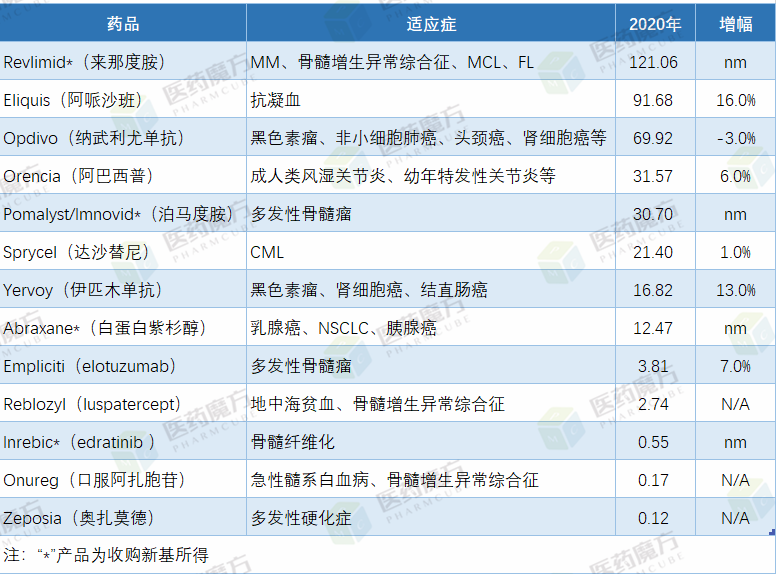Select the Reblozyl (luspatercept) cell
This screenshot has width=776, height=574.
pyautogui.click(x=92, y=404)
